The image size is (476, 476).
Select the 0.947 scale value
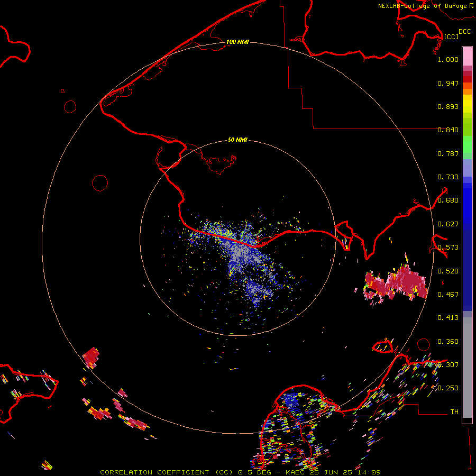coord(448,83)
